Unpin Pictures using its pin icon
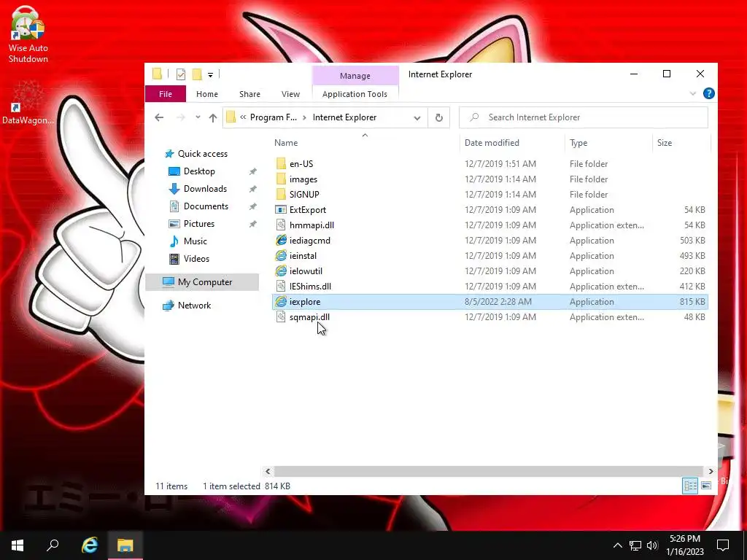747x560 pixels. (253, 224)
